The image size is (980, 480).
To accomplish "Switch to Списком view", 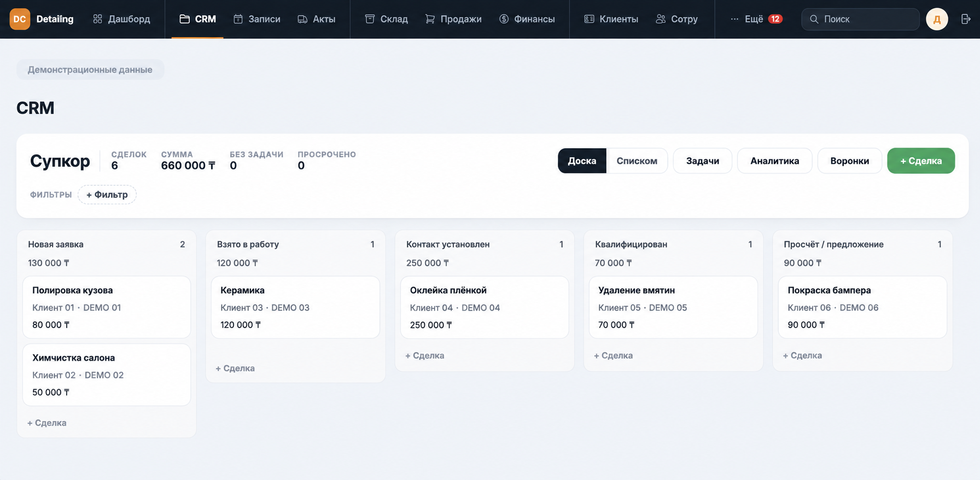I will (637, 161).
